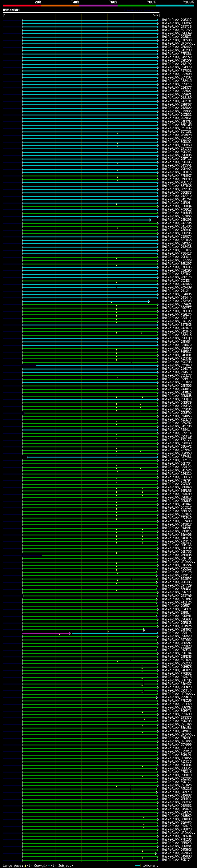This screenshot has width=197, height=868.
Task: Select the UniRef100_Q6H7Q6 label
Action: pyautogui.click(x=177, y=680)
